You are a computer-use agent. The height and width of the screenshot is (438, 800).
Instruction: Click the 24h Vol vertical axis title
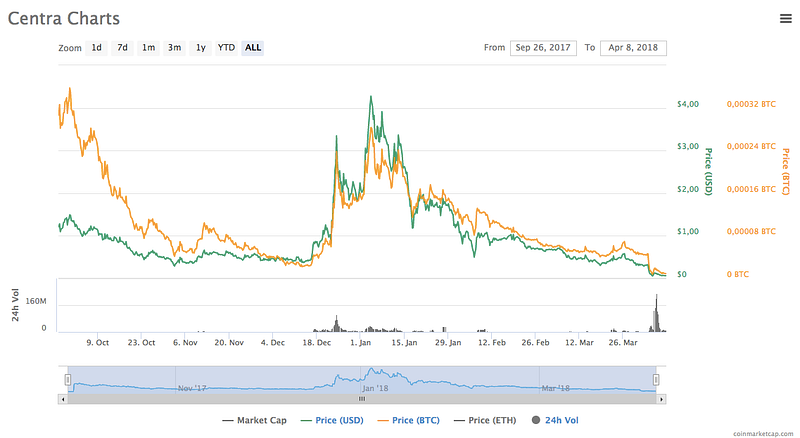point(15,305)
